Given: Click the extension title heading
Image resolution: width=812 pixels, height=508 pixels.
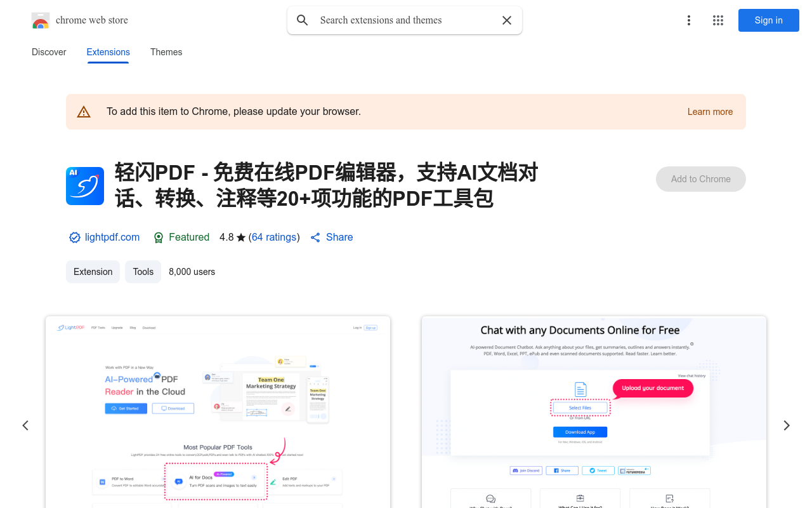Looking at the screenshot, I should pyautogui.click(x=327, y=185).
